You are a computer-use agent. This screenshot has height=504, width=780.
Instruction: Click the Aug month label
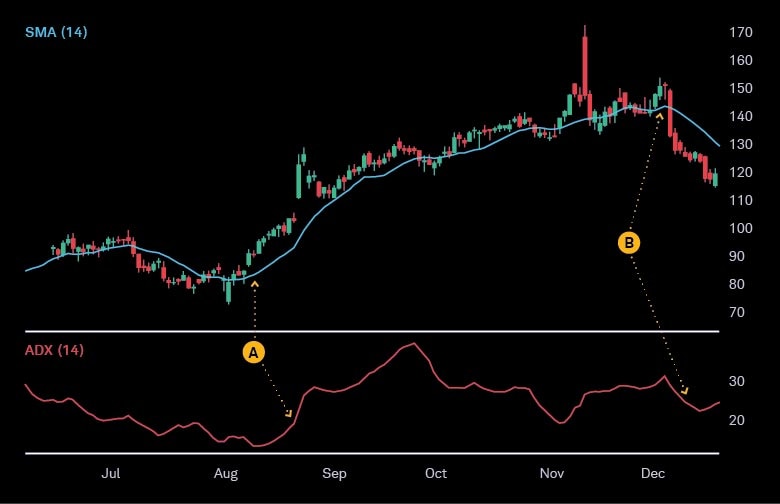(x=226, y=474)
